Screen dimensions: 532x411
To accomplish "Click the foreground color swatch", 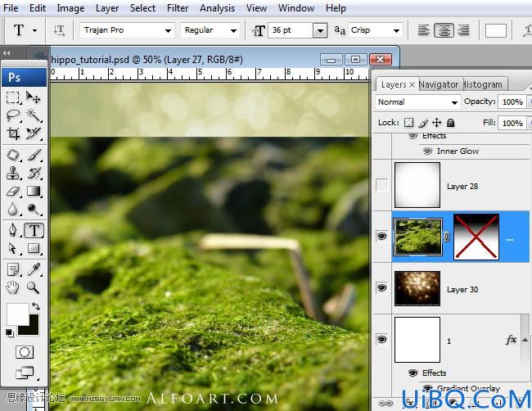I will pyautogui.click(x=18, y=314).
